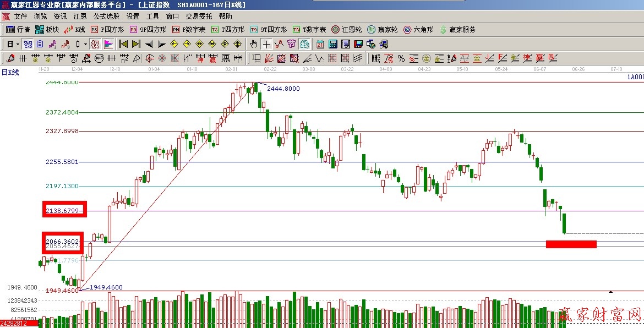The width and height of the screenshot is (644, 328).
Task: Jump to first bar arrow icon
Action: point(123,44)
